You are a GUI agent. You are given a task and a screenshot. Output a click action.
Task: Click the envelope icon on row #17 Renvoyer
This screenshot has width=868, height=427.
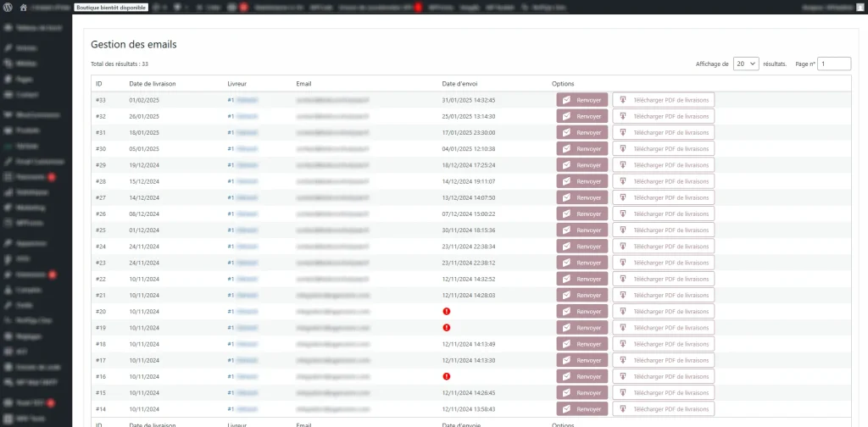tap(567, 360)
